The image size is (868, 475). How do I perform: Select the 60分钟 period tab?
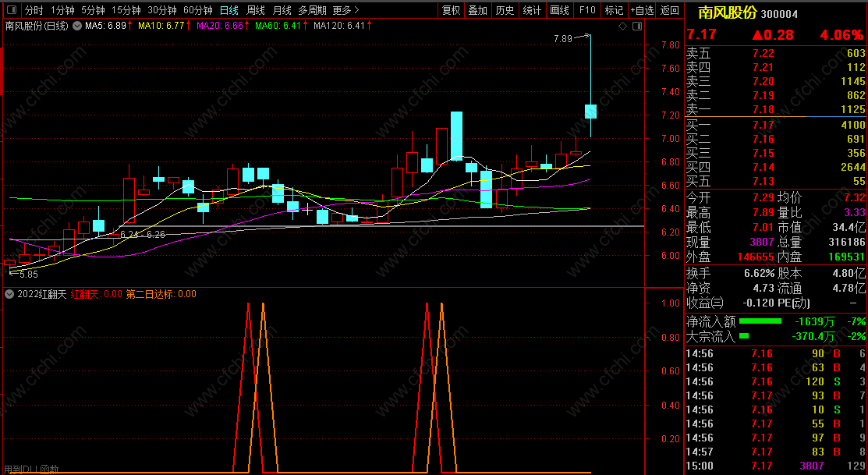[197, 10]
